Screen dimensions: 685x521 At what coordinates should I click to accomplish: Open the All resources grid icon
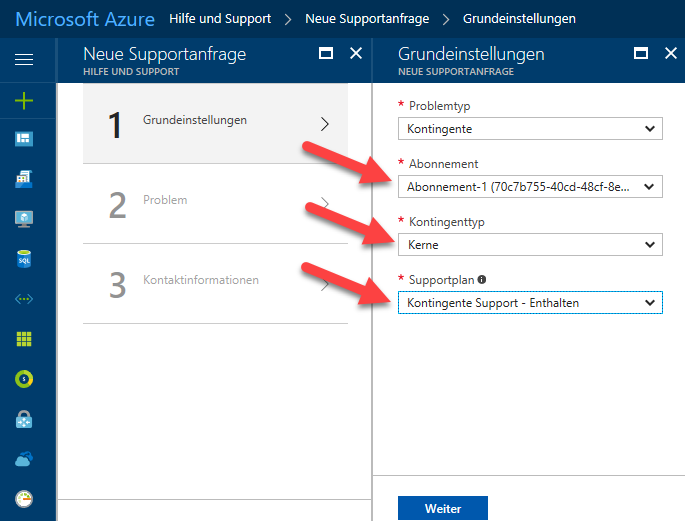pos(24,339)
